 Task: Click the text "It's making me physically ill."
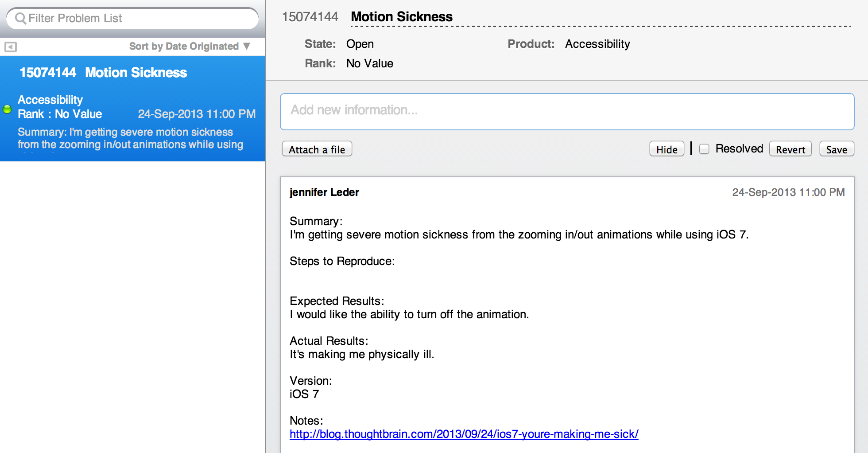(x=362, y=354)
